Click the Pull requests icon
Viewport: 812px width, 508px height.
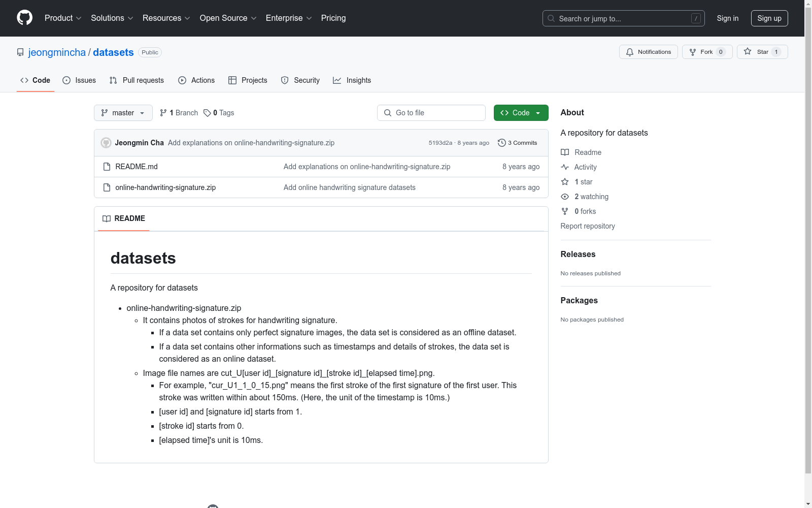(113, 80)
